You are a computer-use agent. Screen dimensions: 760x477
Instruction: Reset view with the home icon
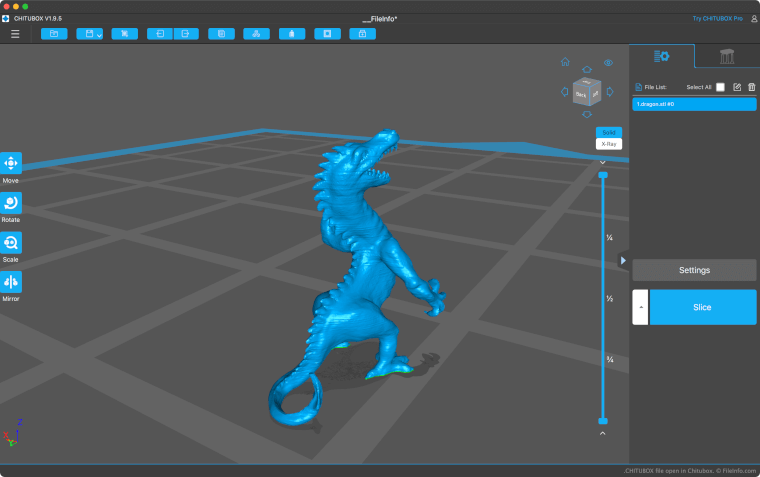565,62
